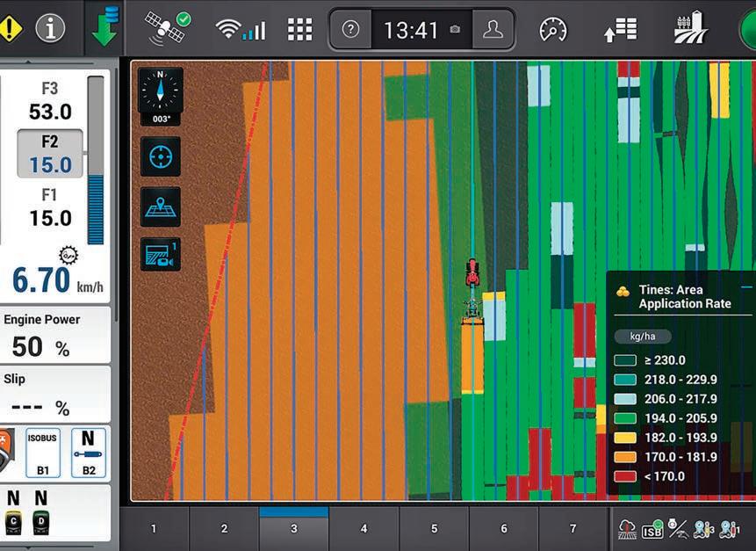
Task: Open the Engine Power 50 % tile
Action: point(55,336)
